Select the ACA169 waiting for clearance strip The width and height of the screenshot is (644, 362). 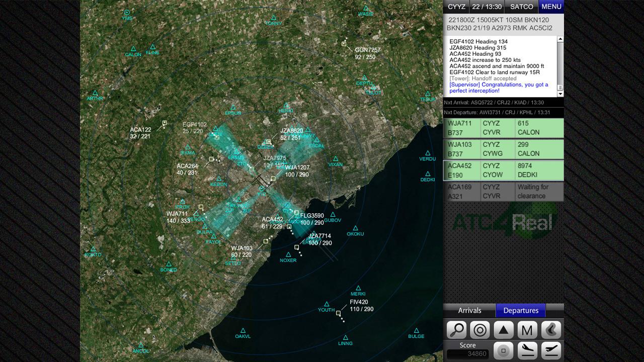tap(503, 192)
